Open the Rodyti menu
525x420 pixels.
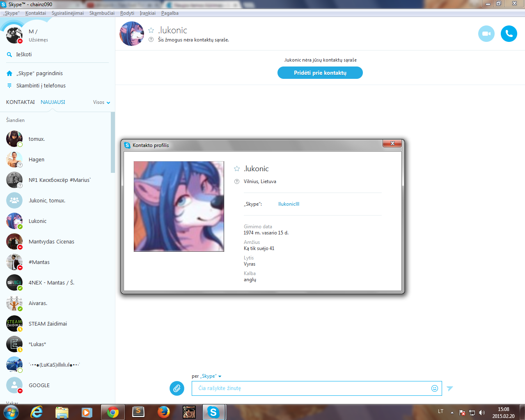[127, 13]
